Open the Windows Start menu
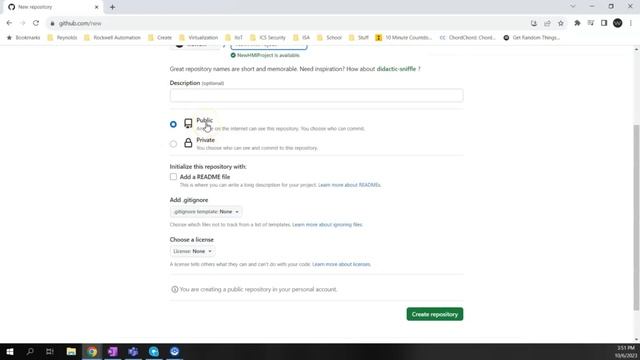Screen dimensions: 640x360 [9, 351]
